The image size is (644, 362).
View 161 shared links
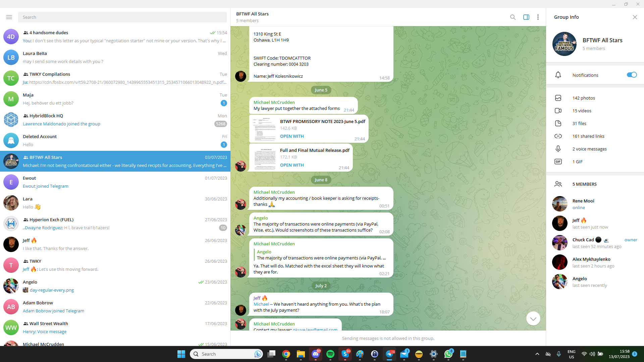[x=588, y=136]
